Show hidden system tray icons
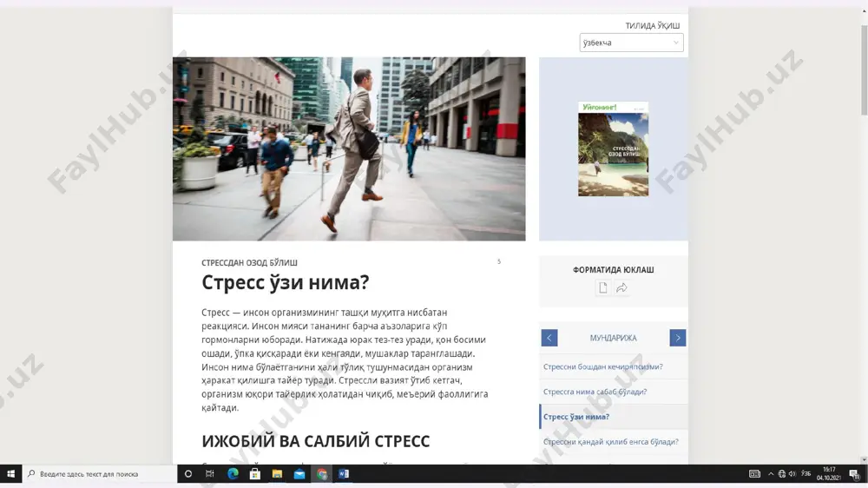This screenshot has width=868, height=488. coord(771,473)
